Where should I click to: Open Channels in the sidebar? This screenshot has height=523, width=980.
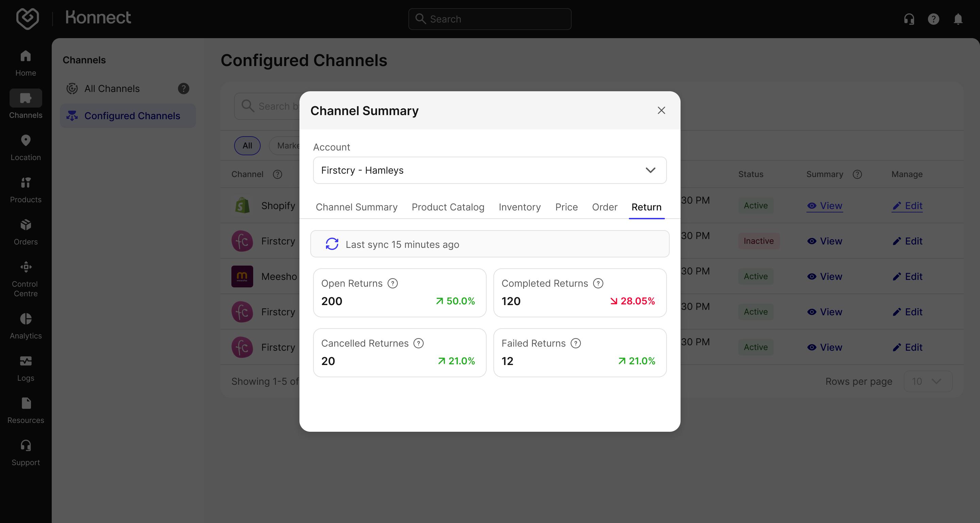coord(26,105)
